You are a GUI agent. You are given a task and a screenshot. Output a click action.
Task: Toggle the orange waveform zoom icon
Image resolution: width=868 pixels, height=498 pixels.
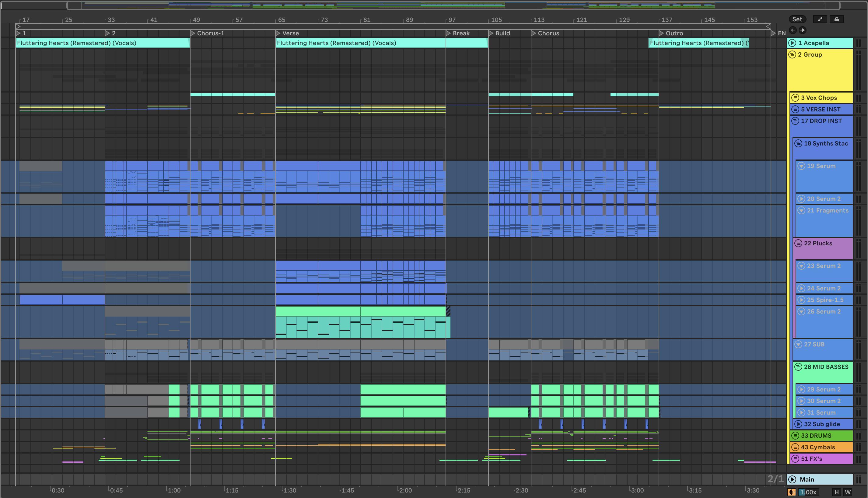(791, 492)
